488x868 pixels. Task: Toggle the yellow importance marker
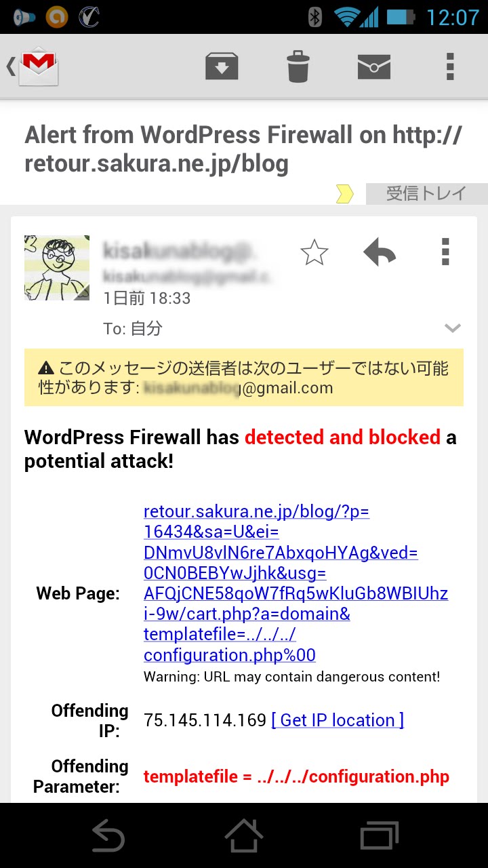pyautogui.click(x=345, y=195)
